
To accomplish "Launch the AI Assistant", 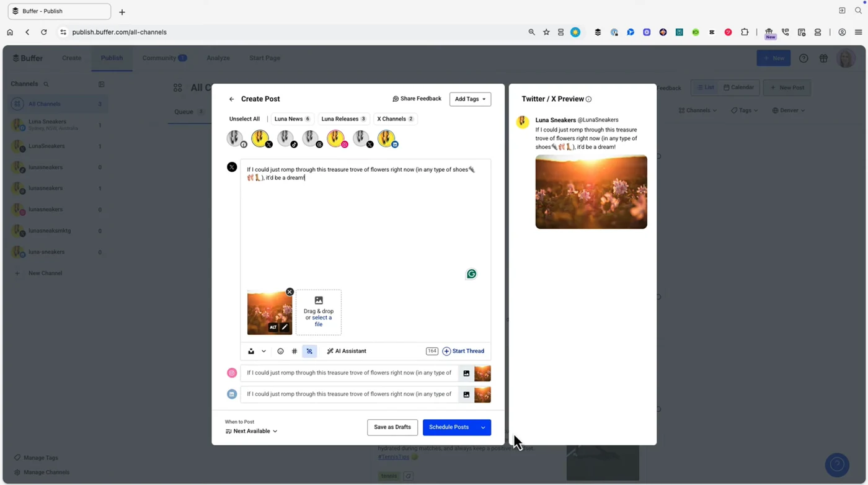I will (347, 351).
